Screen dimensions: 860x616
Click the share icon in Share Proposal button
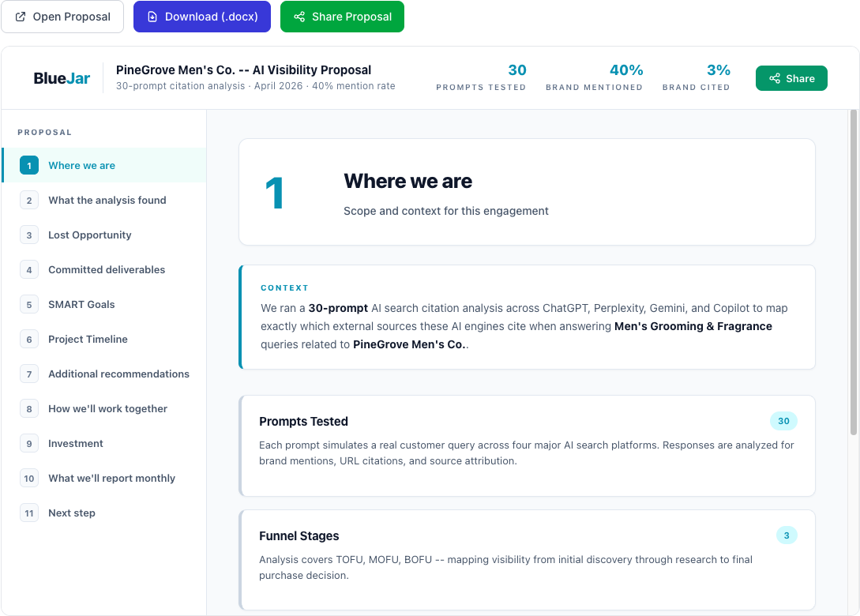(x=299, y=17)
